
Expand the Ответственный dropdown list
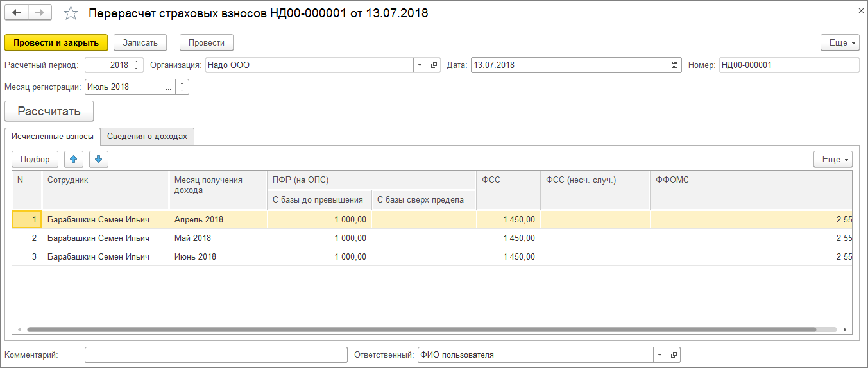pos(660,355)
